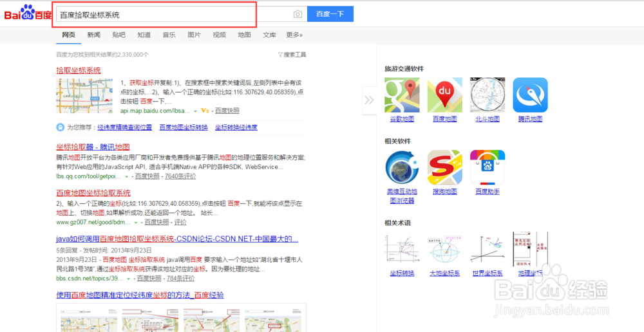Image resolution: width=644 pixels, height=332 pixels.
Task: Click the 谷歌地图 app icon
Action: pos(402,95)
